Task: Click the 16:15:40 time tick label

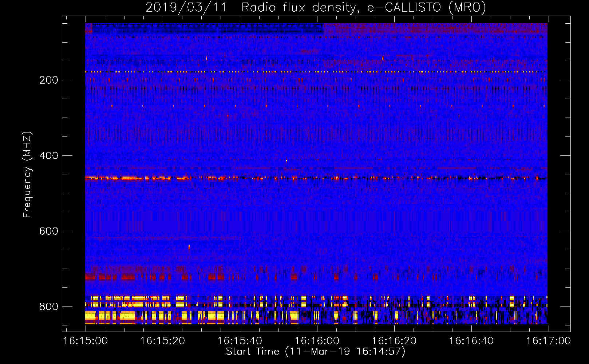Action: coord(240,341)
